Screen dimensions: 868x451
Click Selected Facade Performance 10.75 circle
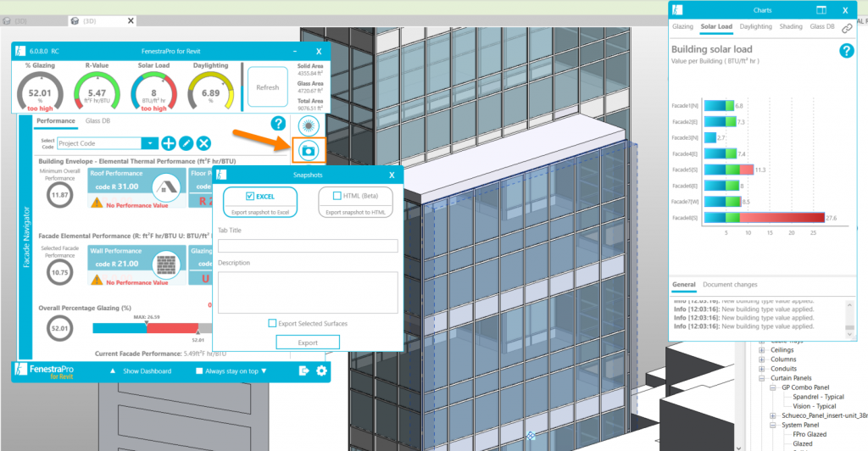click(x=60, y=273)
